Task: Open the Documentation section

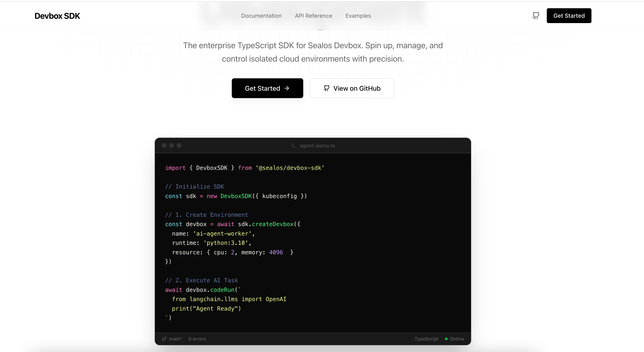Action: tap(261, 15)
